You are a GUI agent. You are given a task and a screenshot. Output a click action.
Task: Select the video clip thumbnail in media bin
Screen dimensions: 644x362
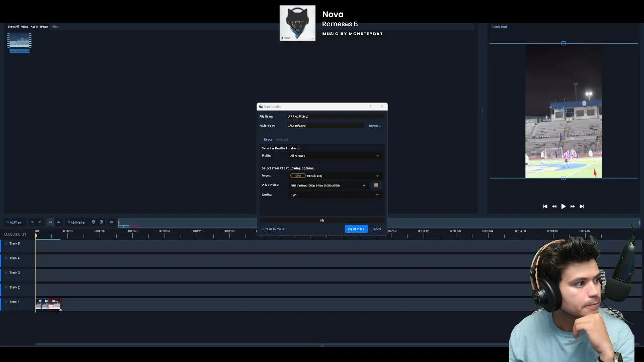tap(20, 43)
